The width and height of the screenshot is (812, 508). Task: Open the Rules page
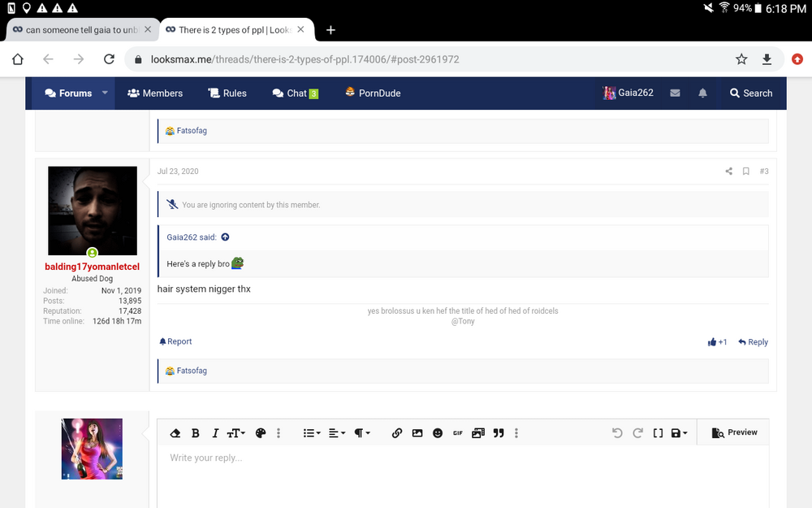[x=227, y=93]
